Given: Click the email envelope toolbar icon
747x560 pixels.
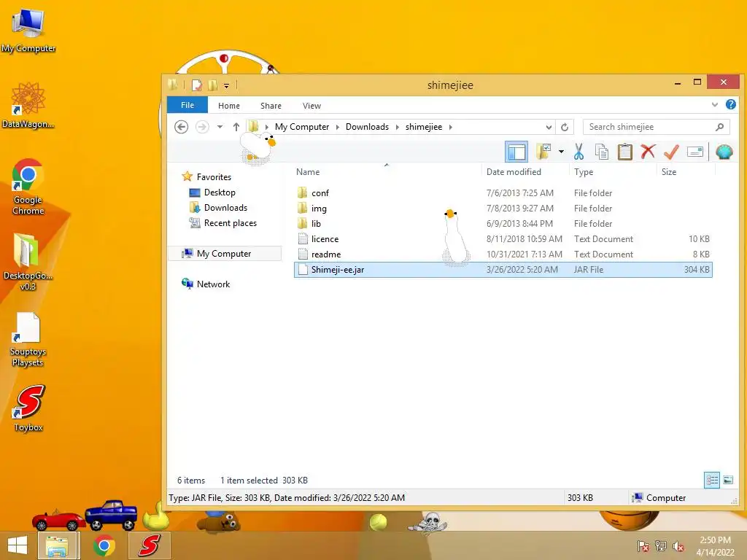Looking at the screenshot, I should pos(695,152).
